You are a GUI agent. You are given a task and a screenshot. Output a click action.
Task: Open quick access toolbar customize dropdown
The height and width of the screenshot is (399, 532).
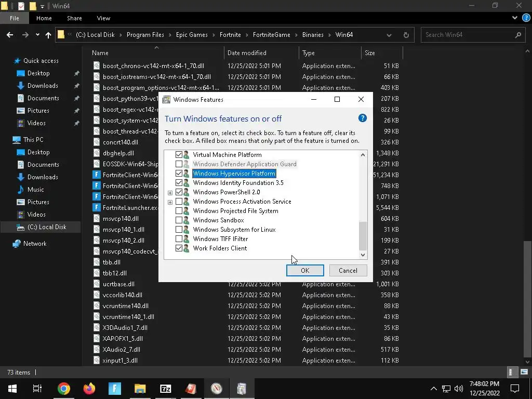[x=43, y=6]
